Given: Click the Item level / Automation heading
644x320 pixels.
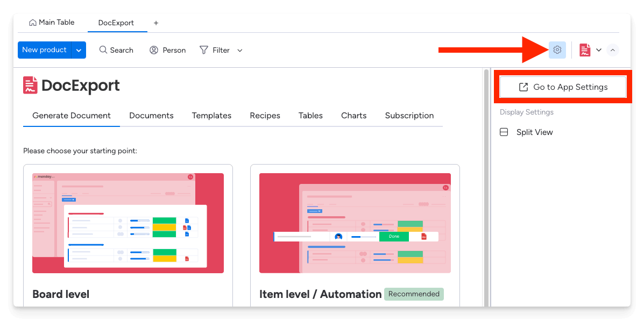Looking at the screenshot, I should 320,294.
